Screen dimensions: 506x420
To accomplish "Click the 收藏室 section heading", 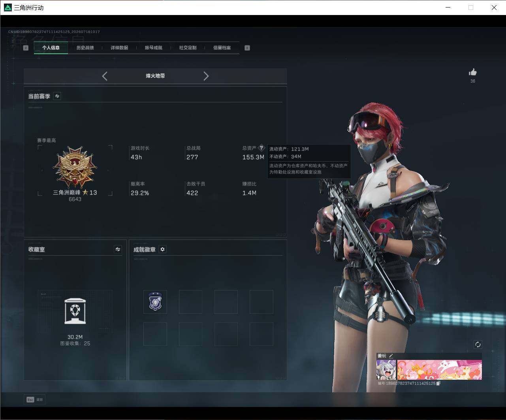I will click(37, 250).
